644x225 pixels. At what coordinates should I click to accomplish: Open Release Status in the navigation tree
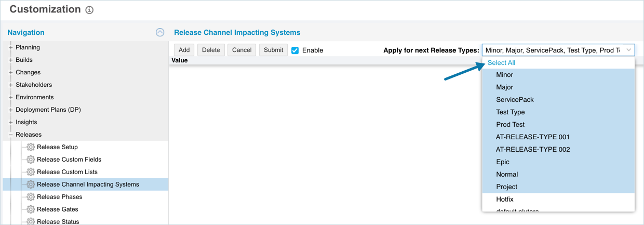pyautogui.click(x=58, y=221)
